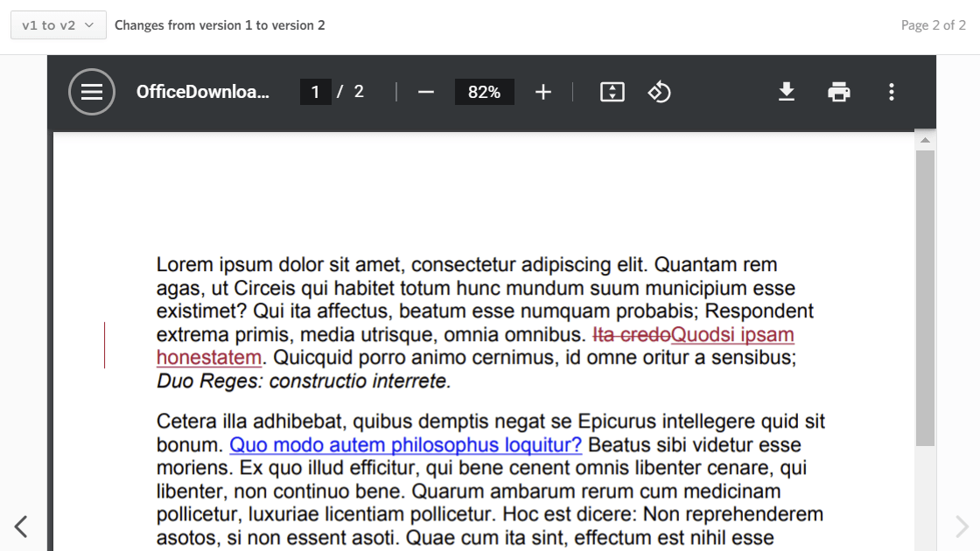Download the PDF file
The image size is (980, 551).
click(x=787, y=92)
